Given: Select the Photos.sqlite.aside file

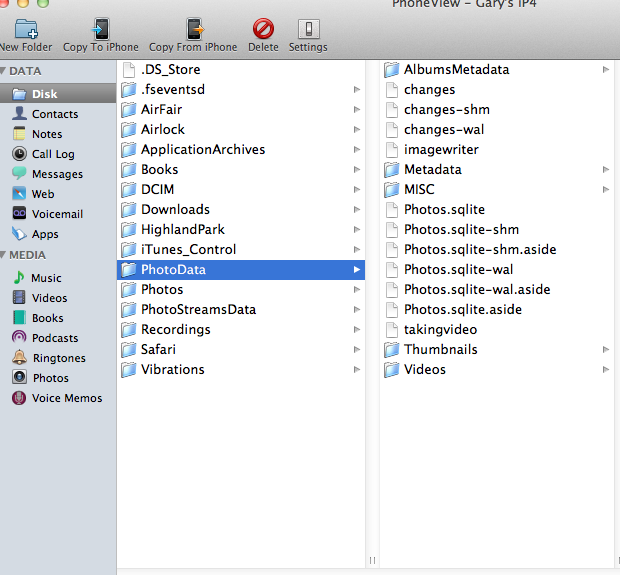Looking at the screenshot, I should point(497,310).
